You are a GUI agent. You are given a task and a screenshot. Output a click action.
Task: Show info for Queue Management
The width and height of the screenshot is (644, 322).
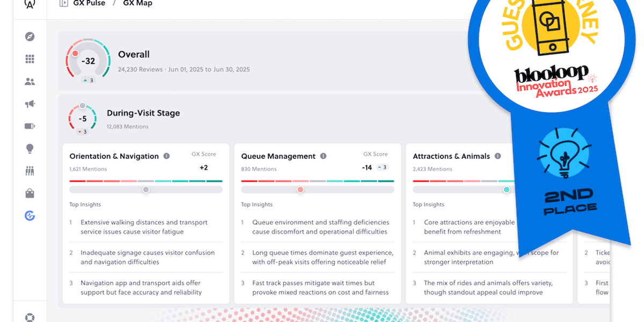tap(323, 156)
